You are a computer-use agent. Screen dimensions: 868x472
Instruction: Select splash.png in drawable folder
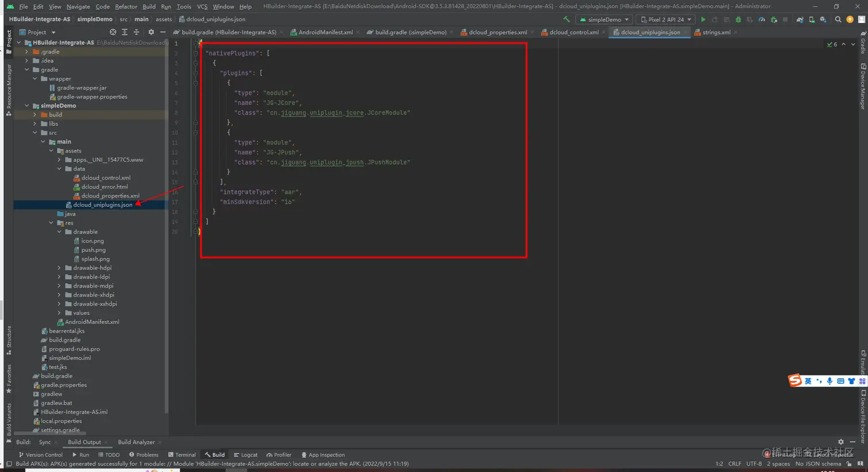95,259
